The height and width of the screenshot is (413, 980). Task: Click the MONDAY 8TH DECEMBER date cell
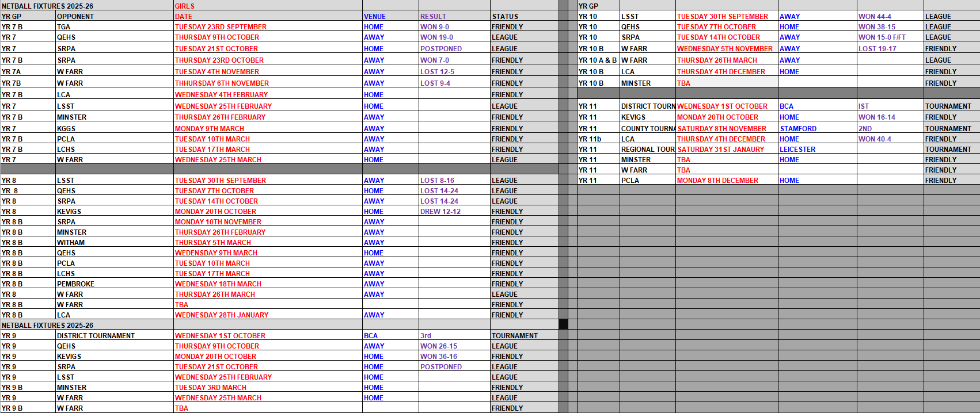click(717, 181)
